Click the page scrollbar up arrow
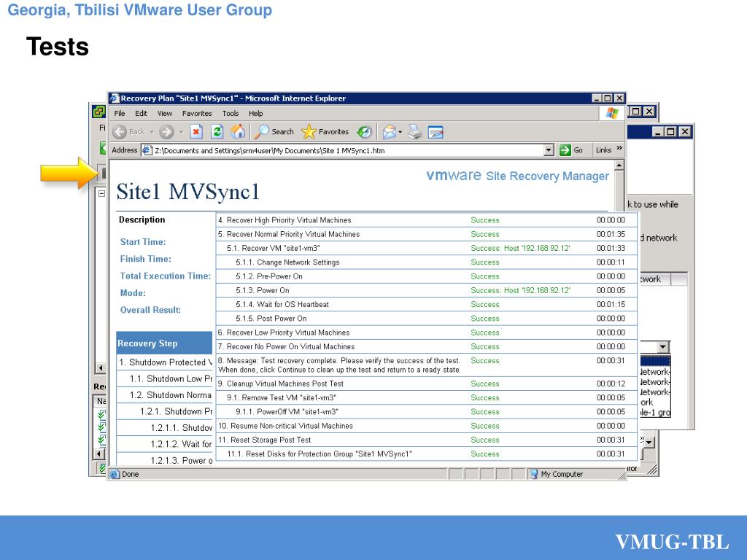747x560 pixels. coord(619,166)
